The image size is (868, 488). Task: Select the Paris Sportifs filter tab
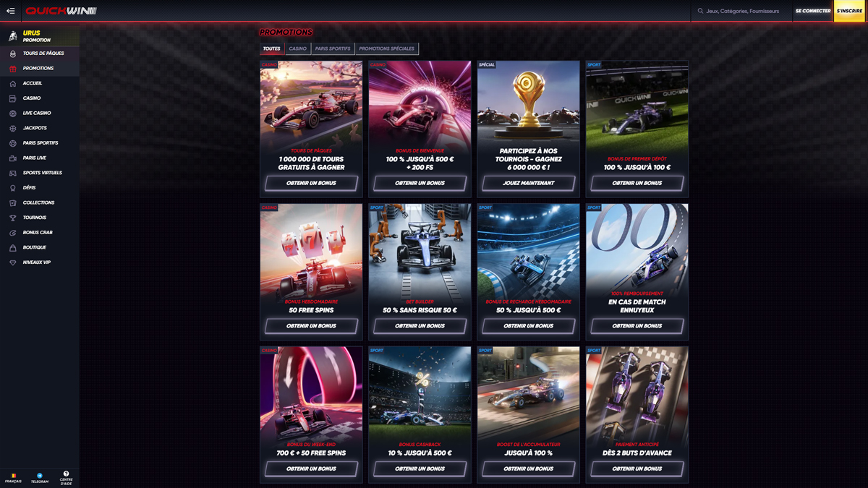pos(333,48)
